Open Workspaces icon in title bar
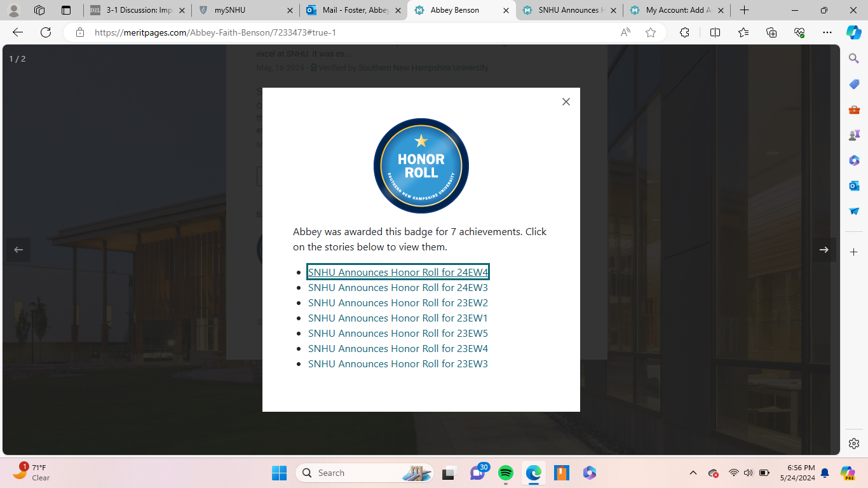Viewport: 868px width, 488px height. (39, 10)
